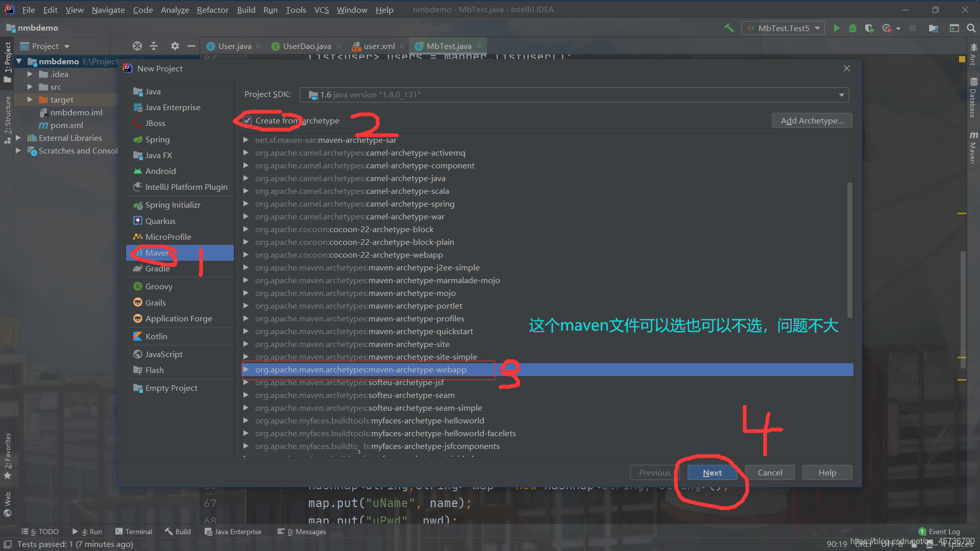Select Spring Initializr project type
This screenshot has width=980, height=551.
pyautogui.click(x=180, y=205)
